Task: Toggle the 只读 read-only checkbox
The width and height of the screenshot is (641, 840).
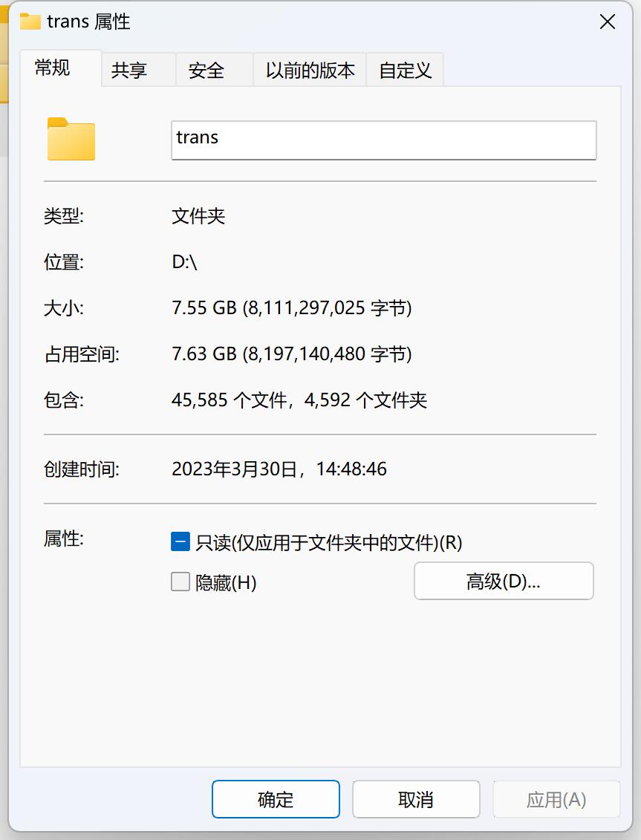Action: point(180,541)
